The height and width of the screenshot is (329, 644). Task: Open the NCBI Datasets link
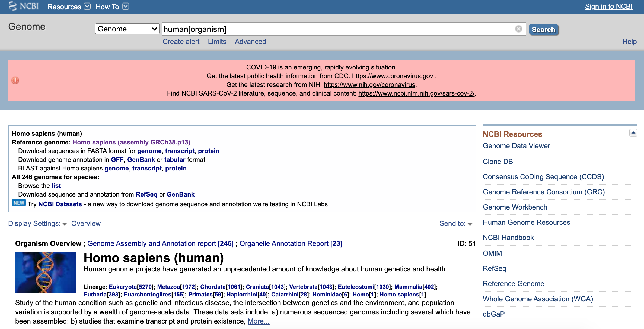60,204
